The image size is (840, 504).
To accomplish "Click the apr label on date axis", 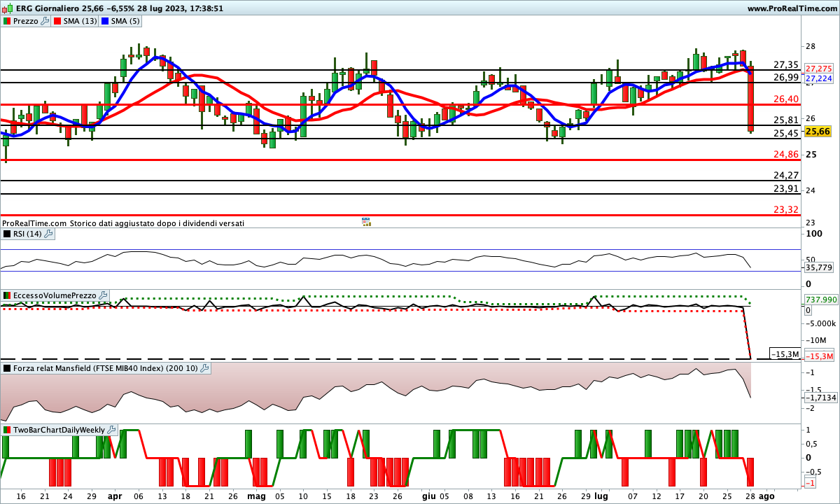I will 115,496.
